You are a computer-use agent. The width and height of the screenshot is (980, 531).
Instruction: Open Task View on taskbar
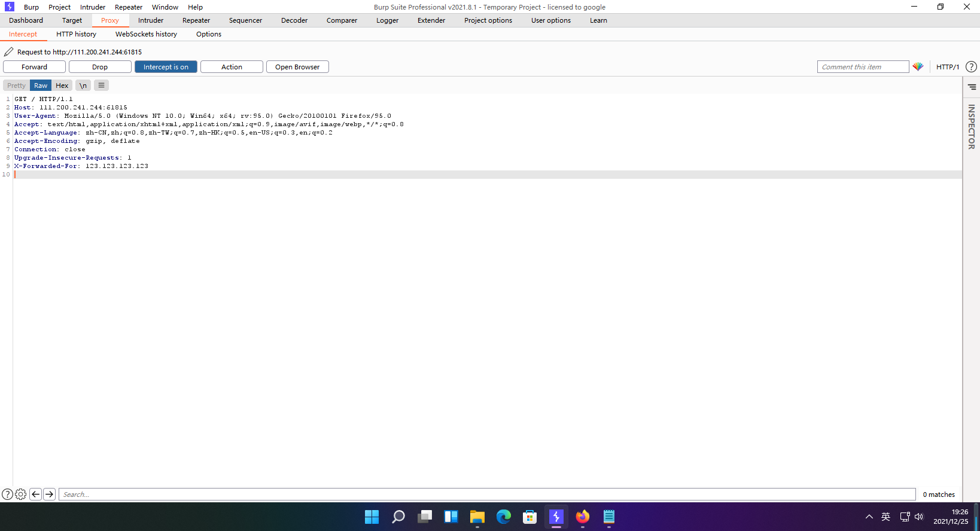click(424, 517)
